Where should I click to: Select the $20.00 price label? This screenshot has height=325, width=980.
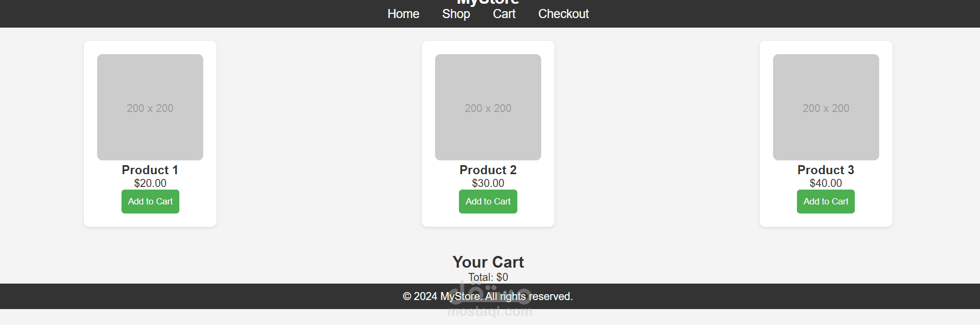point(150,183)
